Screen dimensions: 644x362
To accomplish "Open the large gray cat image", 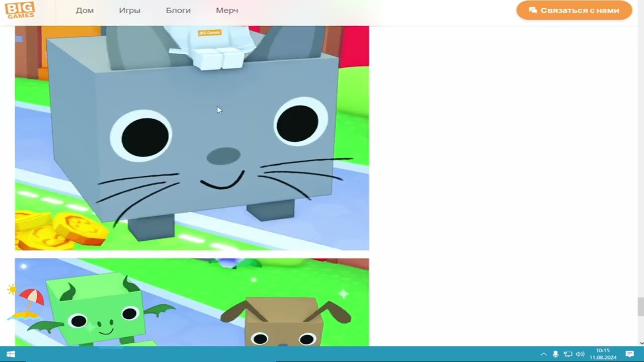I will click(x=192, y=138).
